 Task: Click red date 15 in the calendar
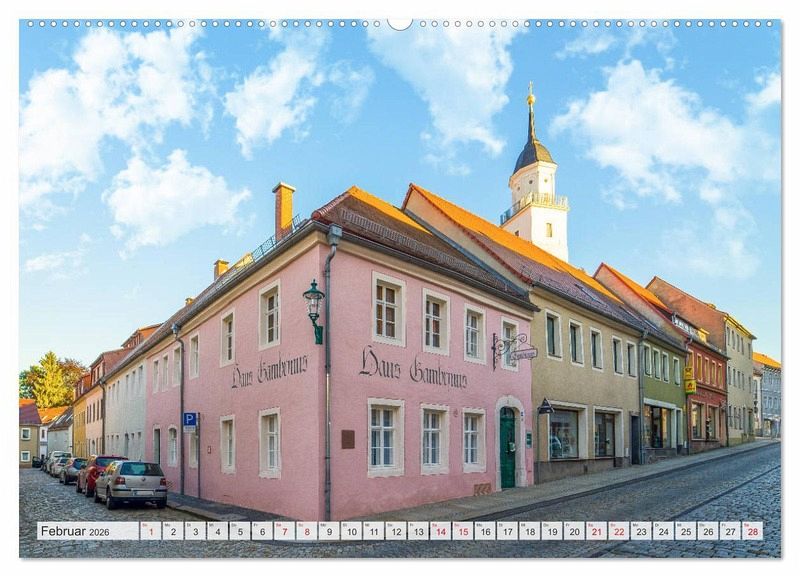click(462, 531)
